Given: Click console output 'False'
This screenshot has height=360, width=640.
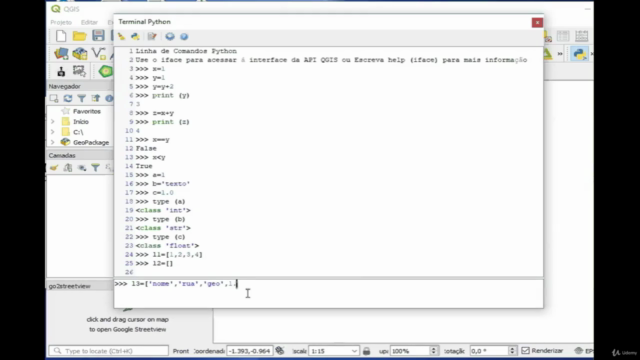Looking at the screenshot, I should click(146, 149).
